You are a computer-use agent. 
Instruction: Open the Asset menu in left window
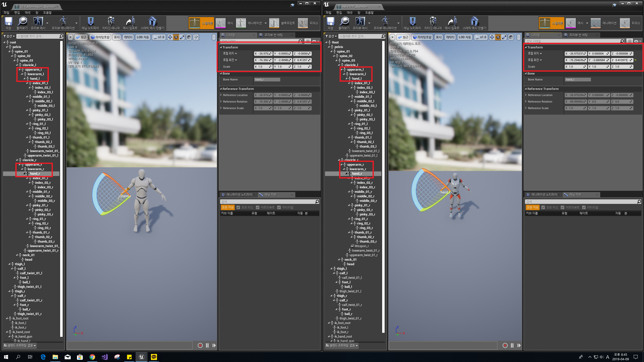point(27,13)
